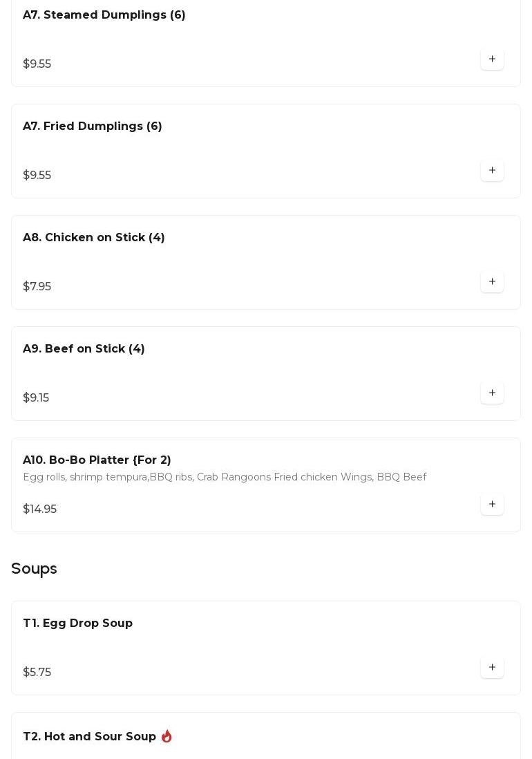
Task: Open A10. Bo-Bo Platter (For 2)
Action: (x=97, y=460)
